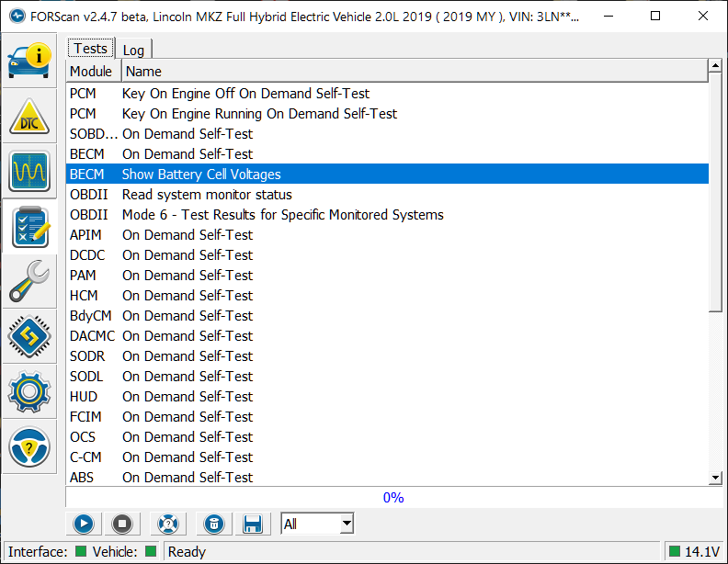The height and width of the screenshot is (564, 728).
Task: Save the test results with floppy disk icon
Action: pos(253,524)
